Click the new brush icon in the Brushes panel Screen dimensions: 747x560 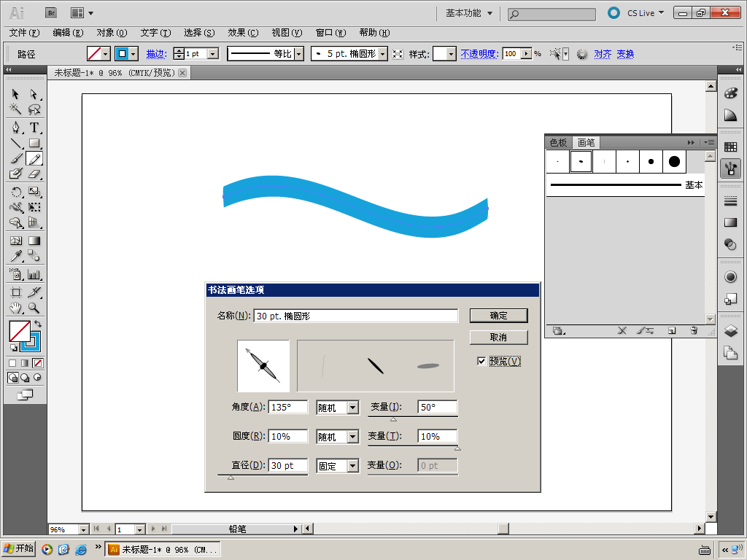pyautogui.click(x=672, y=330)
